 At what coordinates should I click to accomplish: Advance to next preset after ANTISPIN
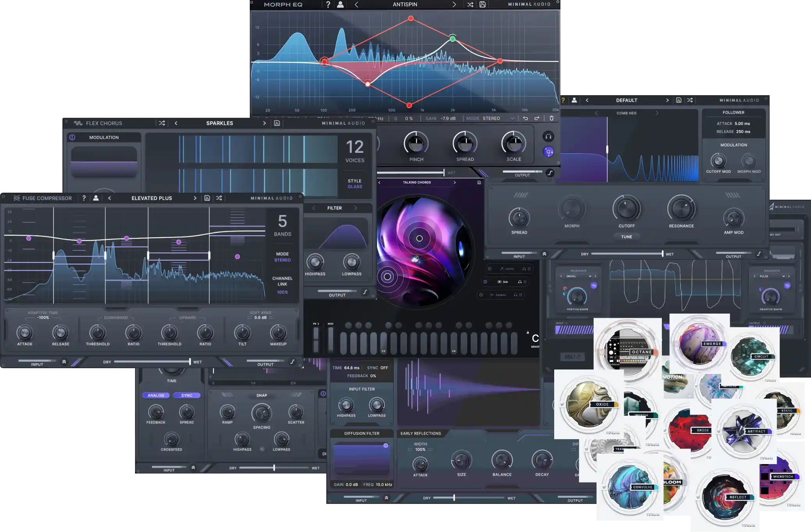coord(454,4)
